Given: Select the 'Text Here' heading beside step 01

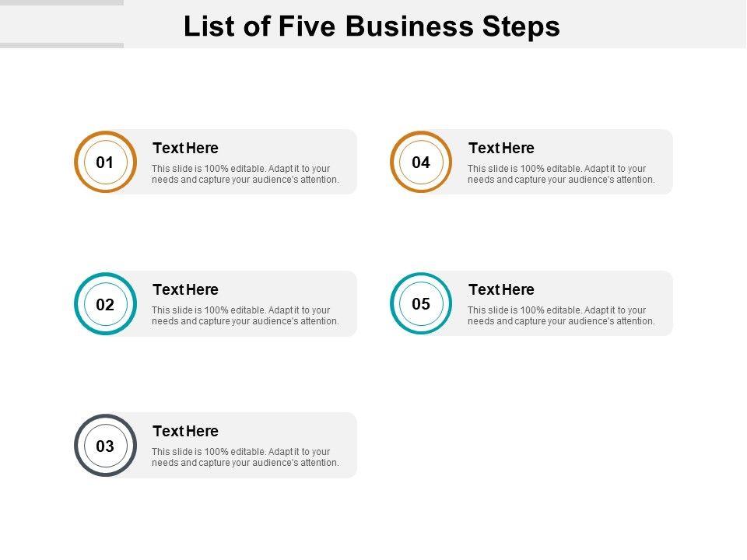Looking at the screenshot, I should click(185, 148).
